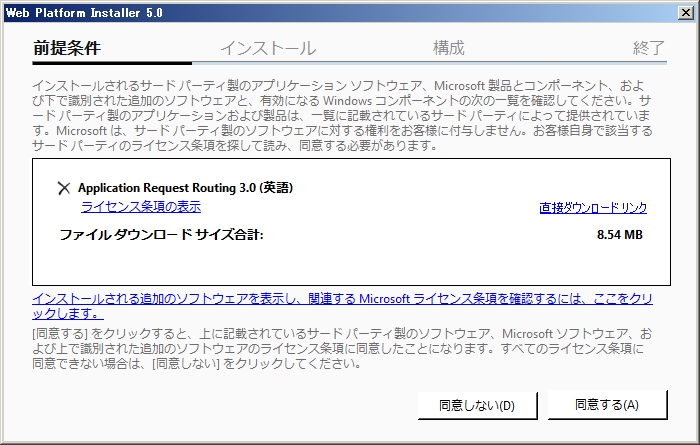
Task: Click the ファイル ダウンロード サイズ合計 label
Action: click(x=161, y=236)
